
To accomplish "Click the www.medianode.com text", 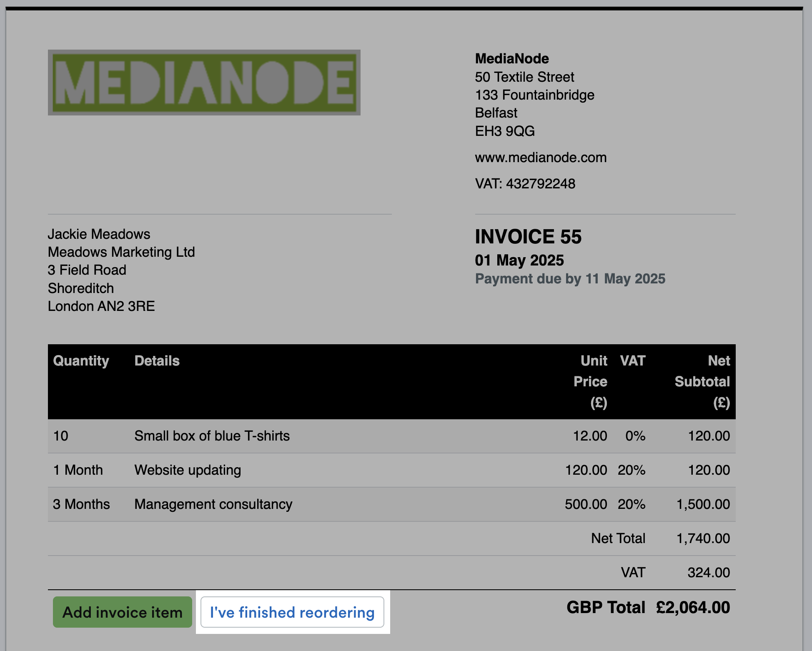I will point(541,158).
